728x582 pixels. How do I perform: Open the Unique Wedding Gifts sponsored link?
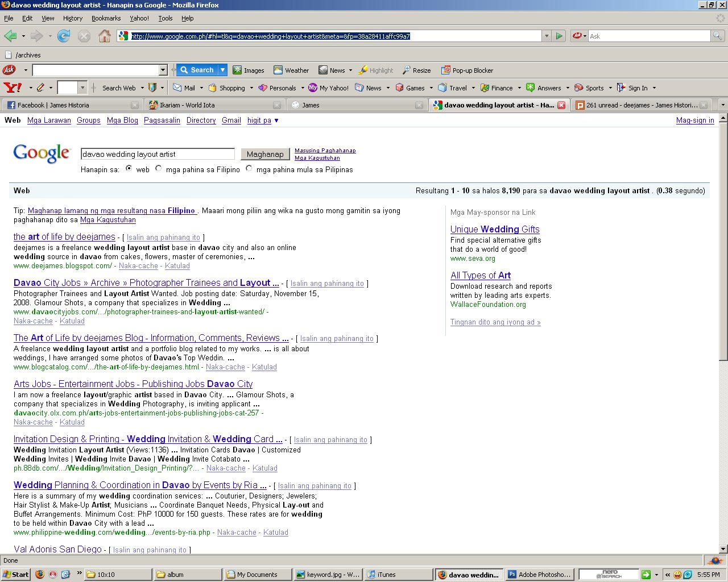[x=495, y=229]
